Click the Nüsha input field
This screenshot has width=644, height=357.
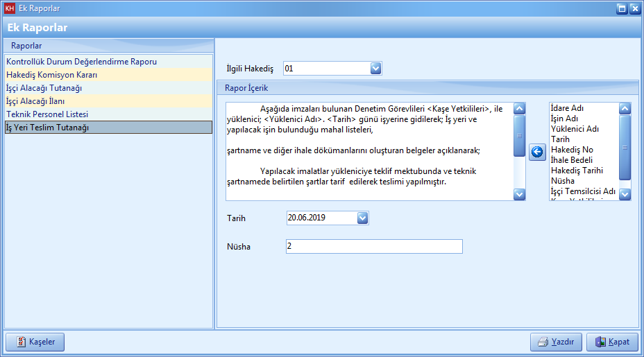pos(373,247)
